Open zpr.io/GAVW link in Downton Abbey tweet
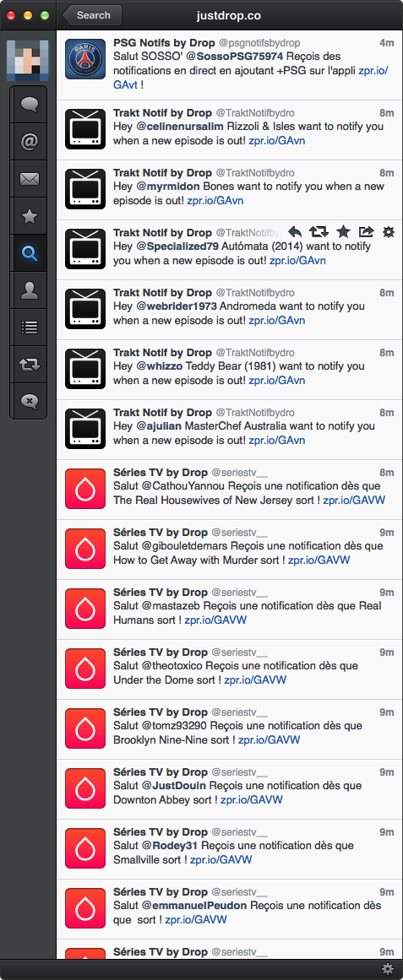Image resolution: width=403 pixels, height=980 pixels. point(252,800)
